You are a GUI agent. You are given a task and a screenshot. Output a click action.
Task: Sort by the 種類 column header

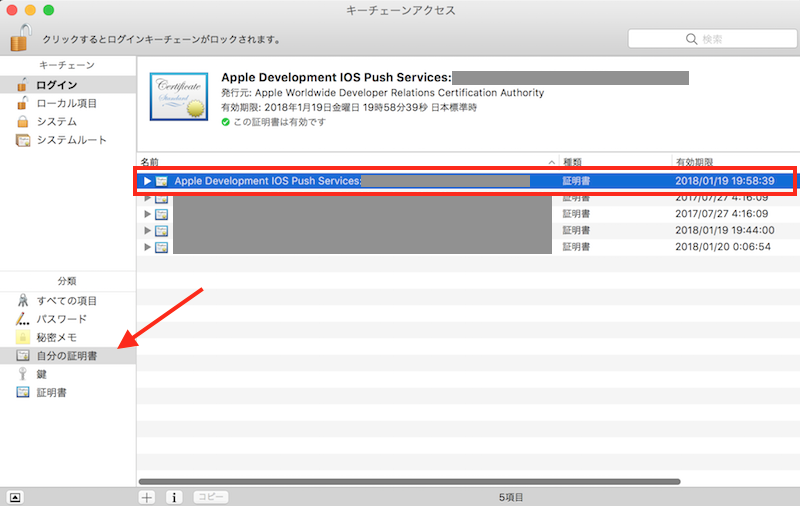pos(615,162)
